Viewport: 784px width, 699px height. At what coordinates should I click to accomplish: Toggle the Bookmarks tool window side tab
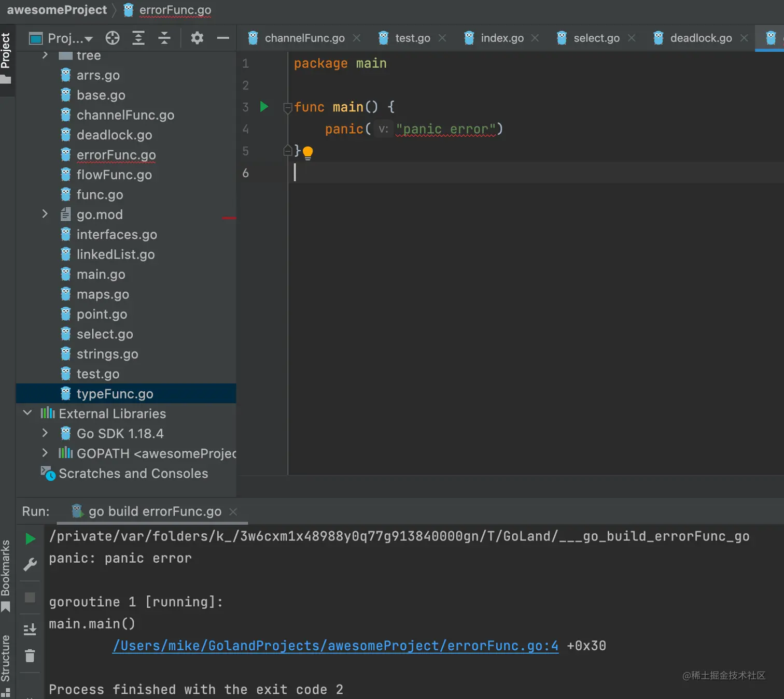(6, 575)
